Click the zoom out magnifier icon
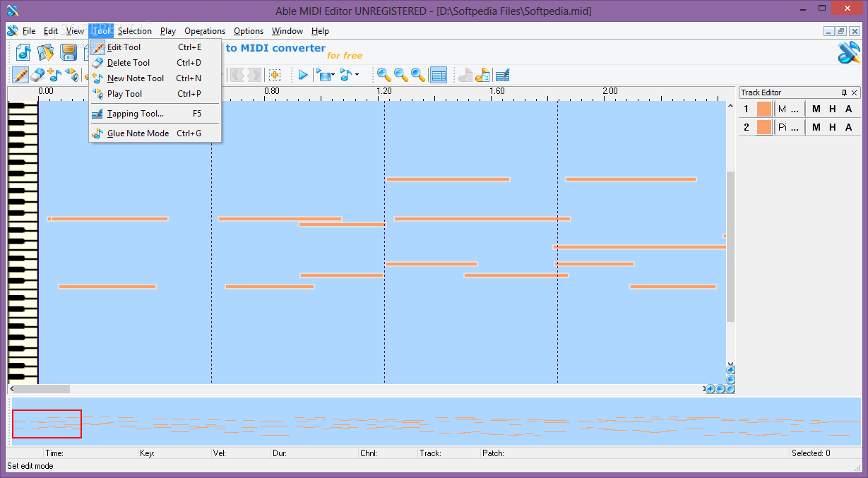868x478 pixels. coord(400,75)
